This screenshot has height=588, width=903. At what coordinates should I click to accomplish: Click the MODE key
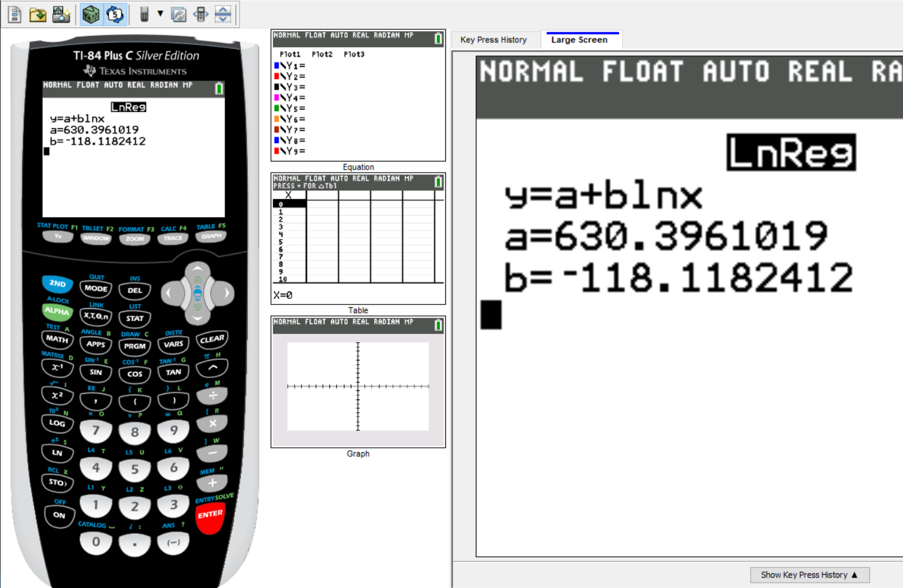(x=96, y=289)
